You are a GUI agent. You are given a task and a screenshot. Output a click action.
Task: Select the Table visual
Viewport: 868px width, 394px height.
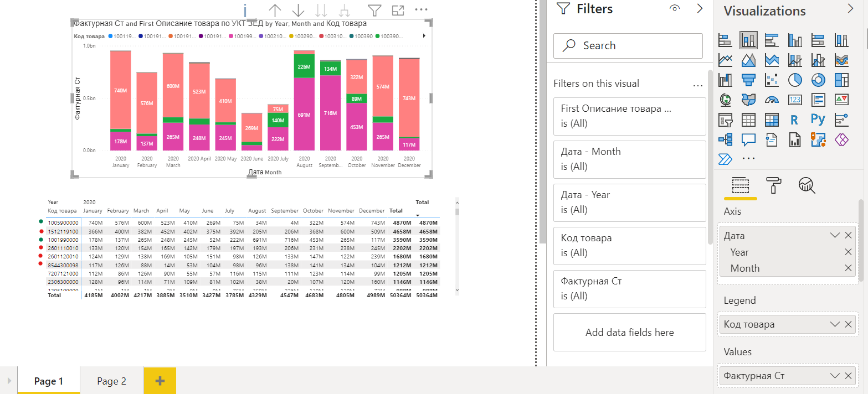coord(748,120)
